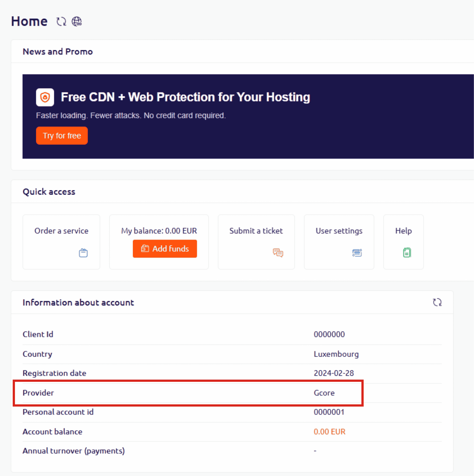The image size is (474, 476).
Task: Click the Registration date label
Action: coord(54,373)
